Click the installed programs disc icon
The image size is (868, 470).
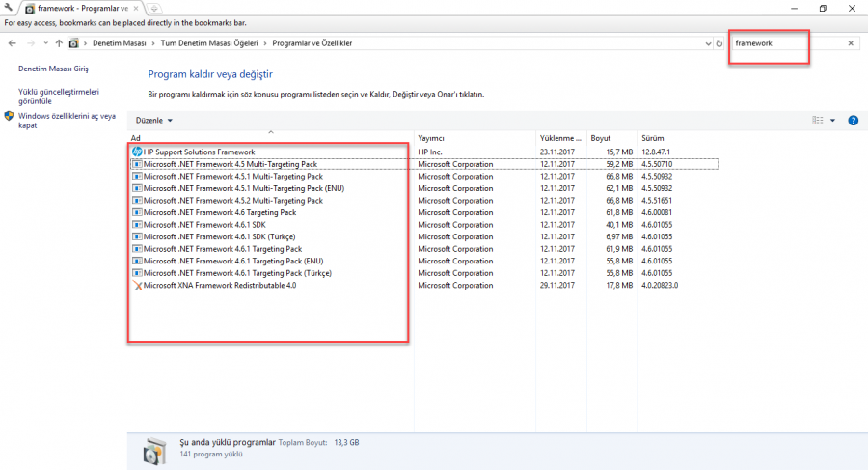click(x=154, y=451)
